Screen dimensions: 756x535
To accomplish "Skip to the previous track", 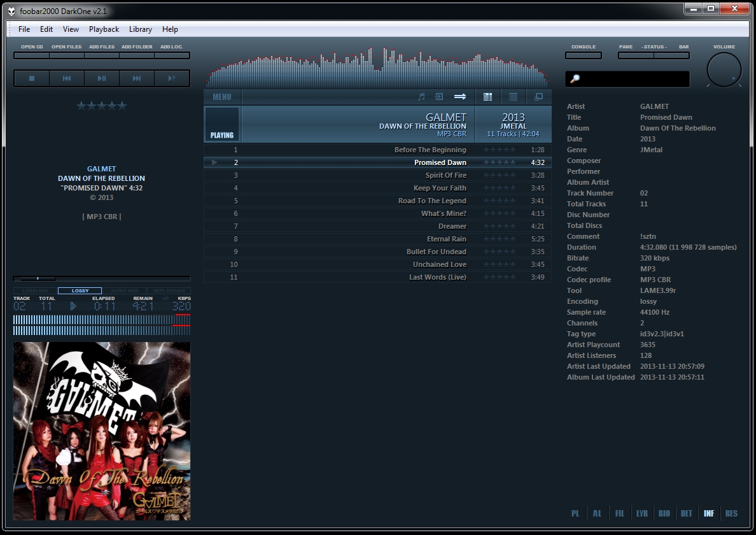I will (67, 78).
